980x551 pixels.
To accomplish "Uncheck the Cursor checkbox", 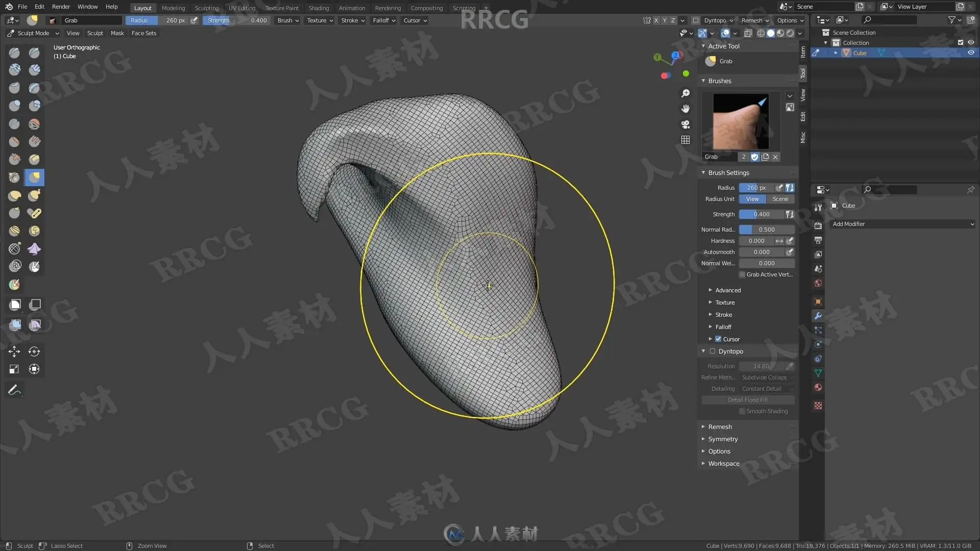I will pos(718,339).
